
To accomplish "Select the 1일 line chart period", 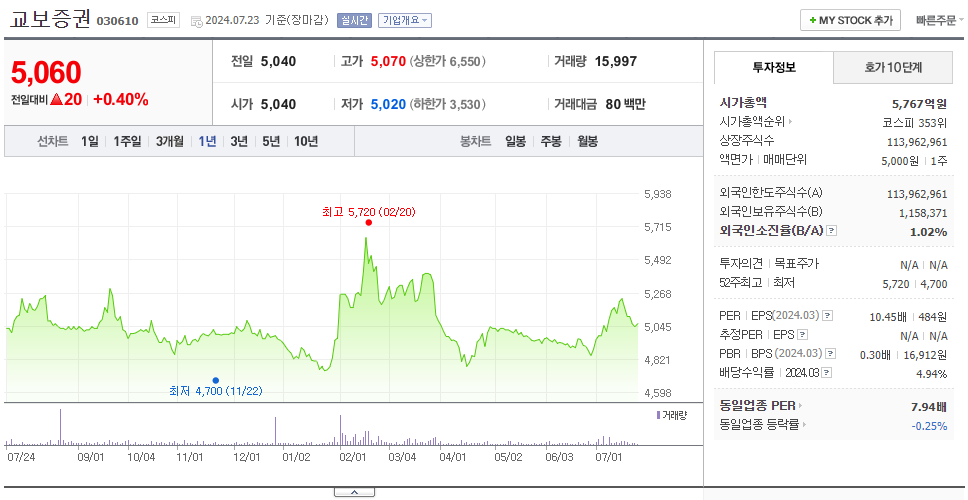I will [x=89, y=141].
